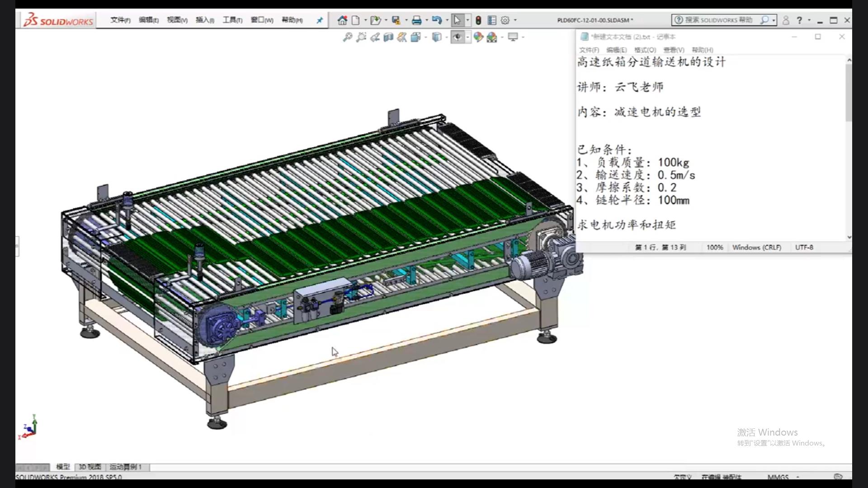Click the Previous View icon
The image size is (868, 488).
[x=375, y=37]
